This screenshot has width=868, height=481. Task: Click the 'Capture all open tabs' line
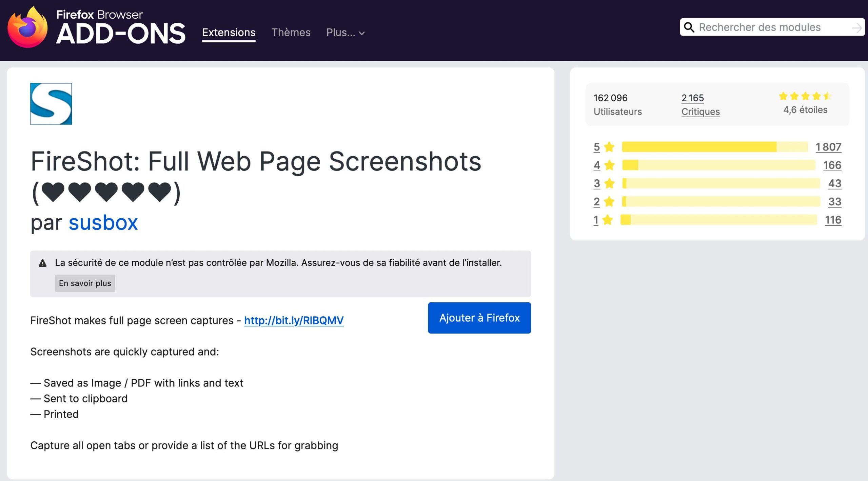pyautogui.click(x=184, y=445)
